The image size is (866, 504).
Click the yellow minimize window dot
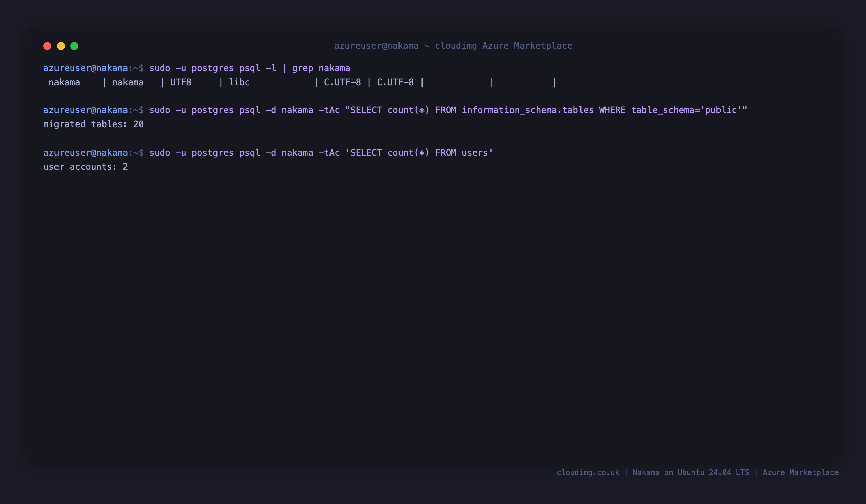point(61,46)
